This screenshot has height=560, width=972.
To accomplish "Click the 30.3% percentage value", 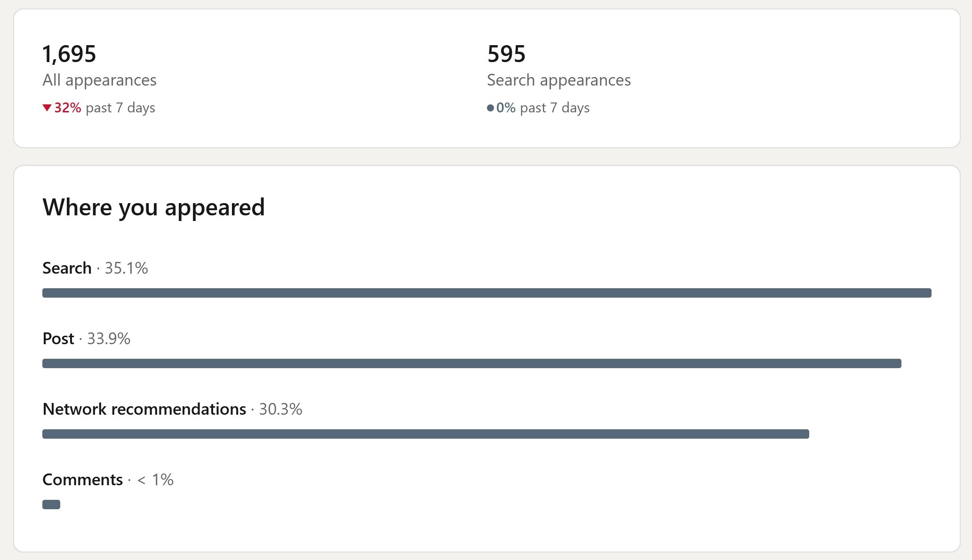I will pos(281,409).
